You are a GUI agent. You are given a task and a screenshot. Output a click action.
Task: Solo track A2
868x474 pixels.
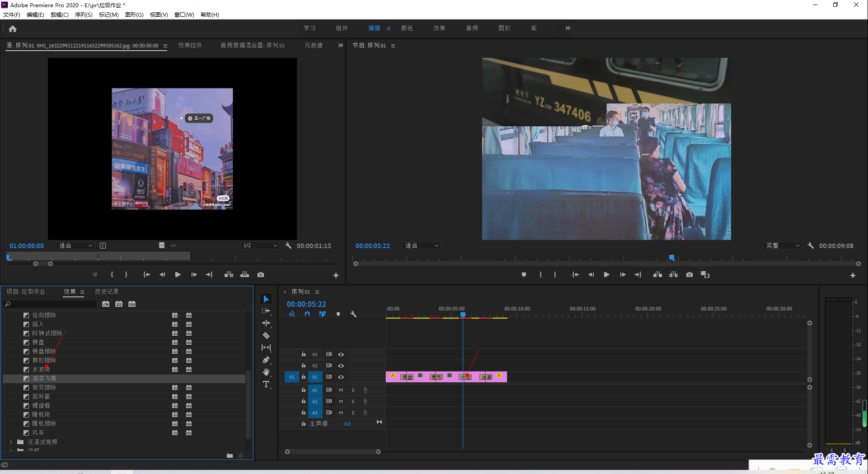[353, 401]
